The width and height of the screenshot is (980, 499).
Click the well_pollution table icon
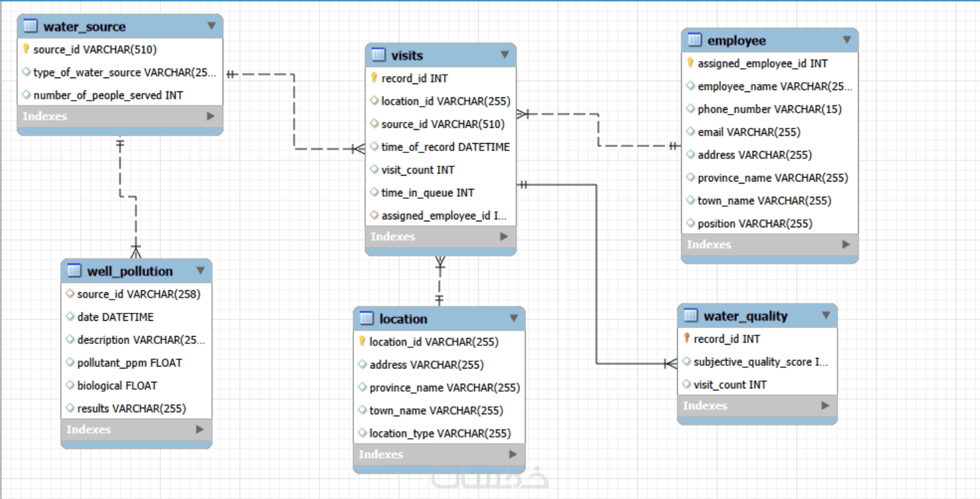coord(74,271)
